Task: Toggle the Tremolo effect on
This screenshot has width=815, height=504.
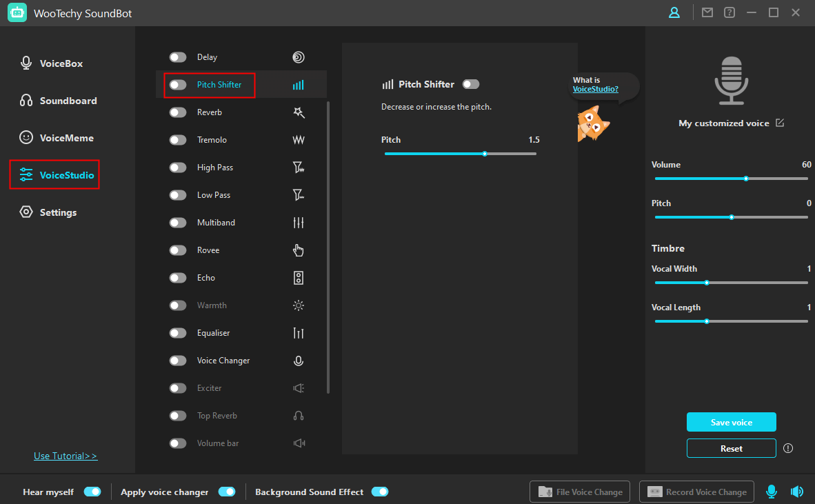Action: tap(177, 139)
